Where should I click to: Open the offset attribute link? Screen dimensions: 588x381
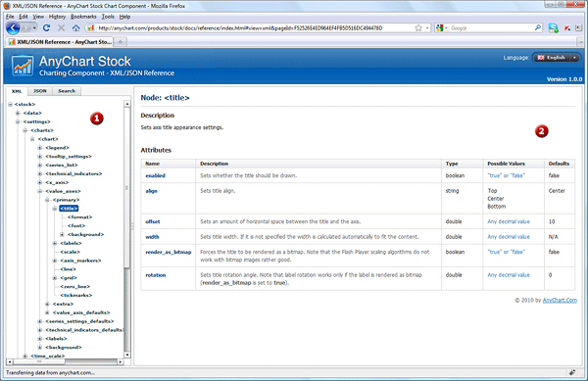pos(153,221)
